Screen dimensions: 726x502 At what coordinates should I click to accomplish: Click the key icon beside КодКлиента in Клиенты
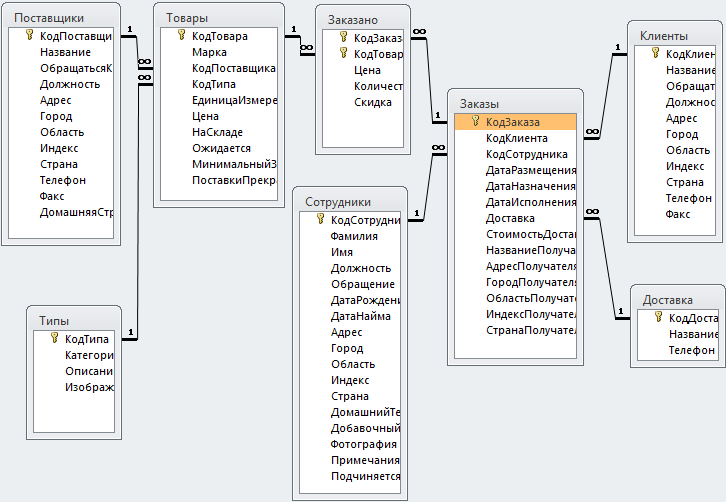pyautogui.click(x=656, y=53)
